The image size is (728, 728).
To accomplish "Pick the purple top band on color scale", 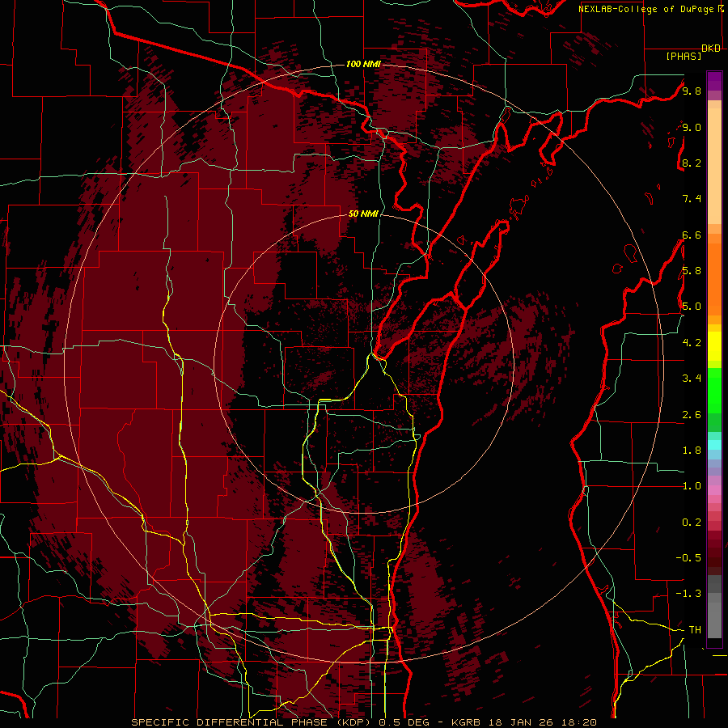I will click(x=714, y=81).
